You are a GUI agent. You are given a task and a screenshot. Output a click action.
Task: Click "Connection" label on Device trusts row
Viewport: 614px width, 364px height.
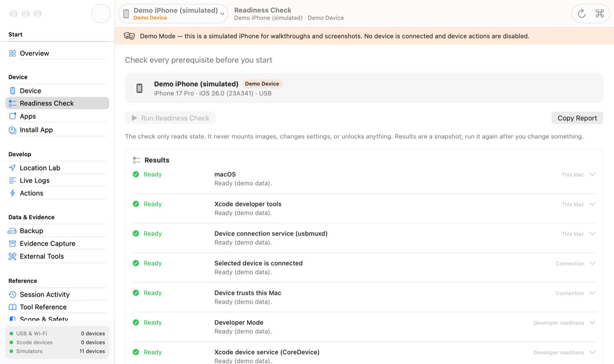click(570, 293)
